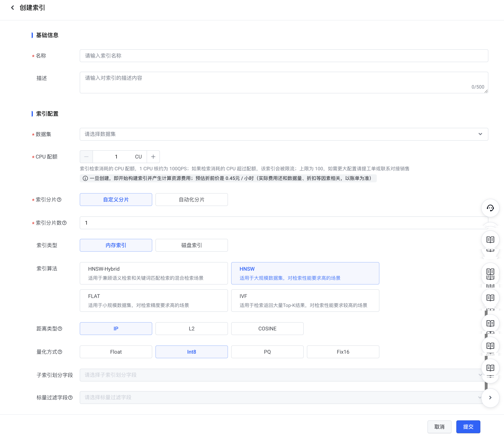
Task: Select the HNSW-Hybrid algorithm card
Action: pyautogui.click(x=154, y=273)
